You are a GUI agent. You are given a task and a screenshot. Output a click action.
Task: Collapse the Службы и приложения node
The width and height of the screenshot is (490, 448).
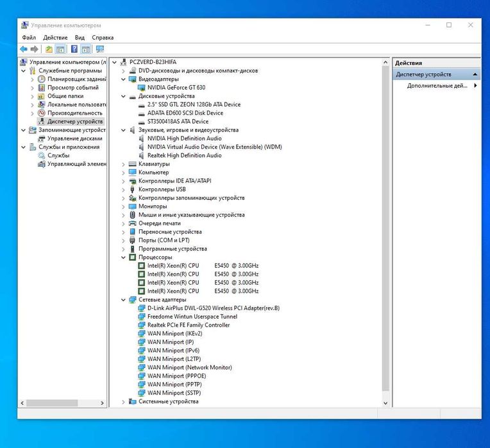click(x=24, y=147)
